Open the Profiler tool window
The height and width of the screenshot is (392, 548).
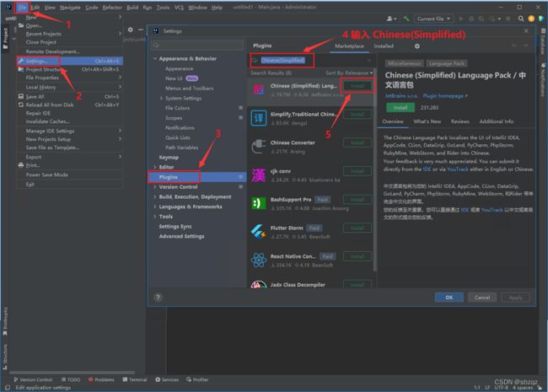point(197,379)
